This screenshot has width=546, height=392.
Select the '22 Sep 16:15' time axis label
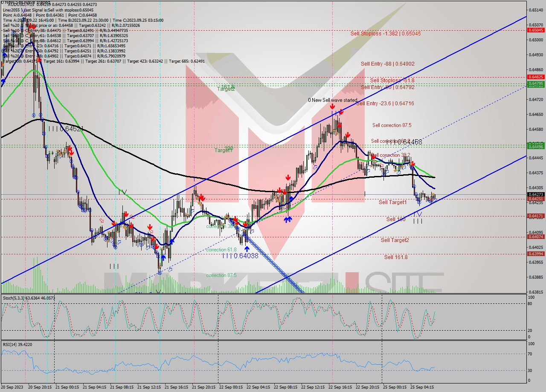(340, 387)
